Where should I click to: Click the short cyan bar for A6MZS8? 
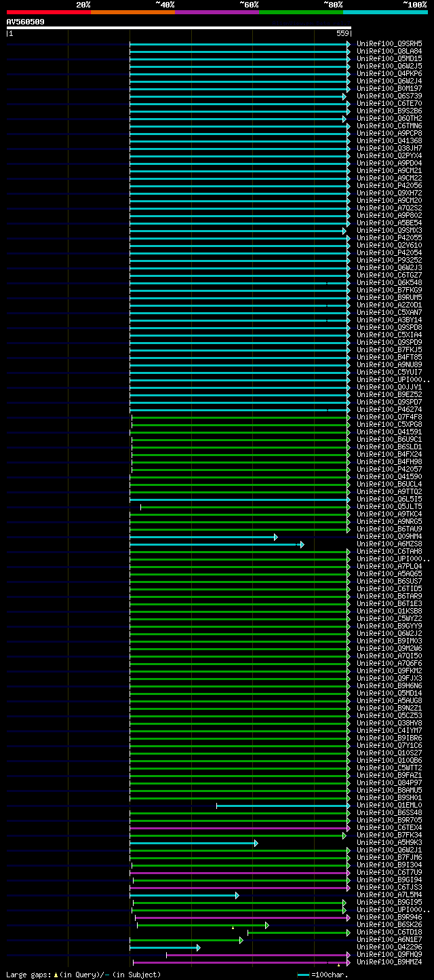pyautogui.click(x=217, y=544)
